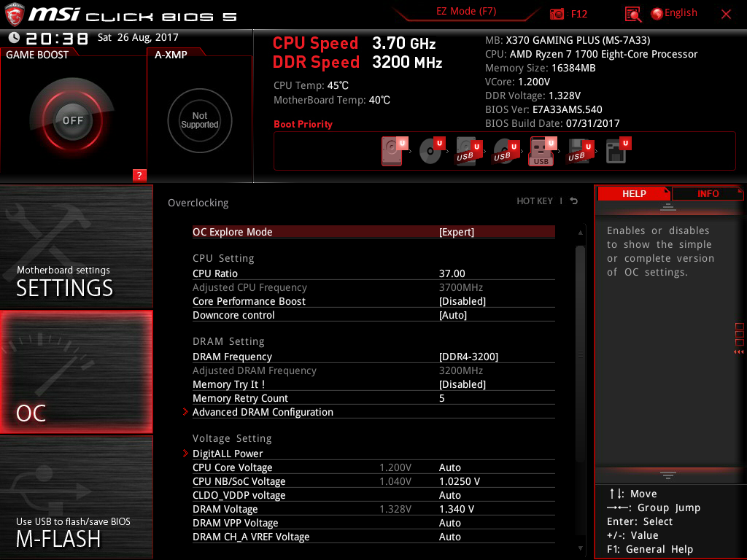This screenshot has height=560, width=747.
Task: Open Downcore control Auto option
Action: coord(373,315)
